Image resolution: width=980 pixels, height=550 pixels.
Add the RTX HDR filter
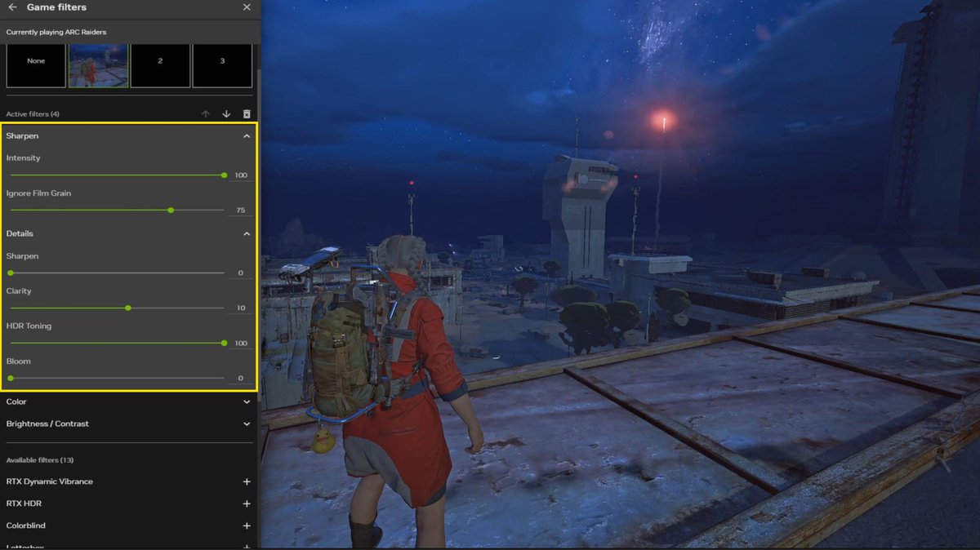247,503
